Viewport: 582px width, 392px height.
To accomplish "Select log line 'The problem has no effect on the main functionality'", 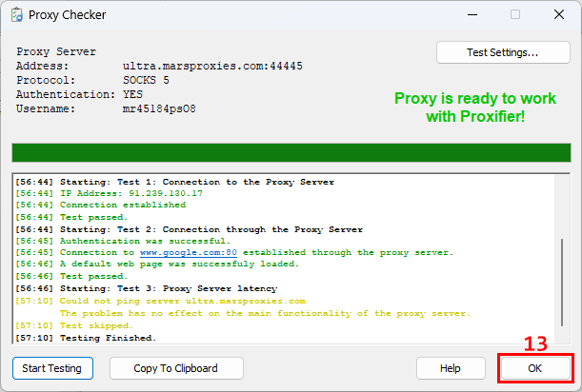I will pyautogui.click(x=265, y=313).
